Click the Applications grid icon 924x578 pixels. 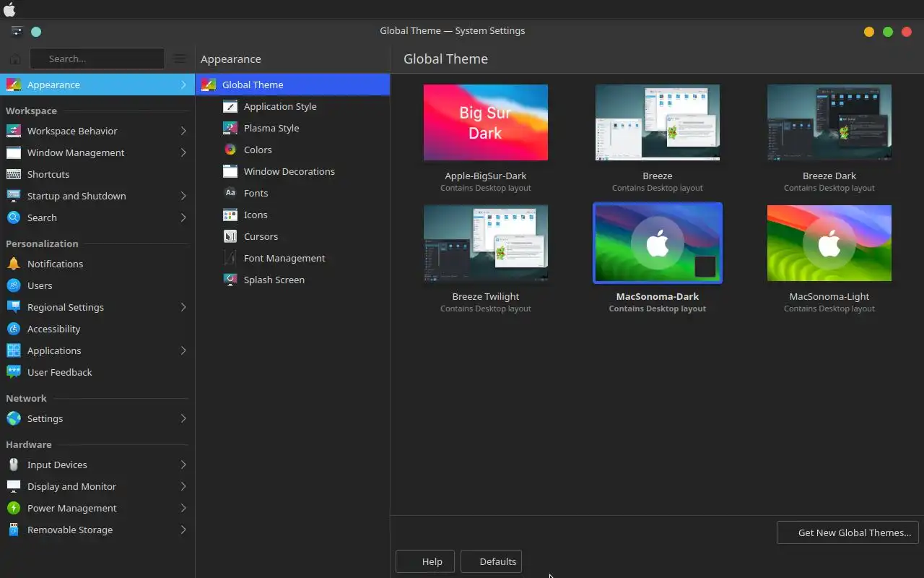pyautogui.click(x=13, y=350)
